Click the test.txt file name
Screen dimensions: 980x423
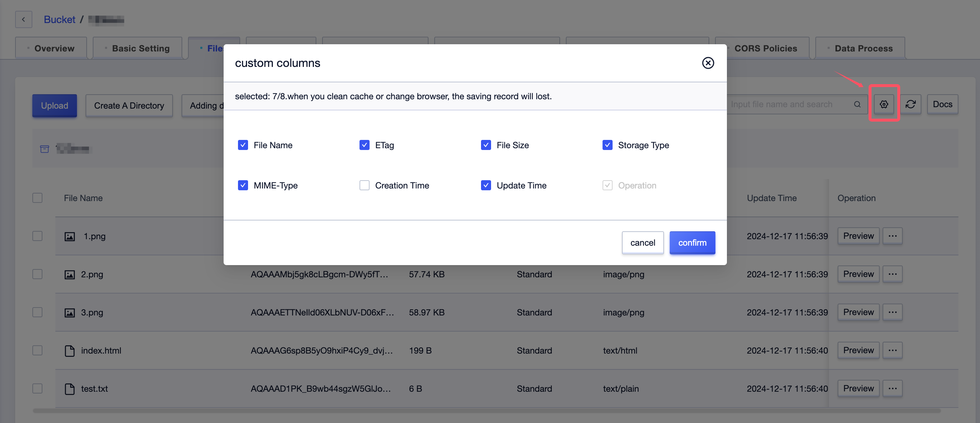coord(94,388)
